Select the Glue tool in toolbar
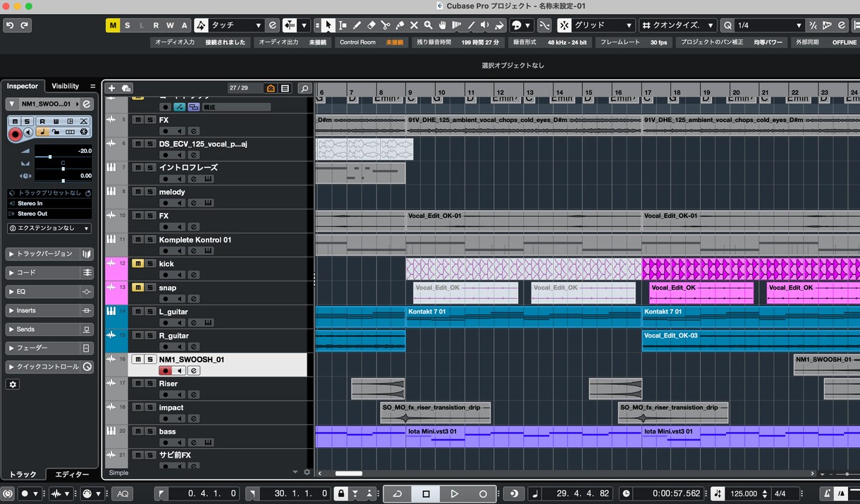Screen dimensions: 860x504 click(400, 25)
